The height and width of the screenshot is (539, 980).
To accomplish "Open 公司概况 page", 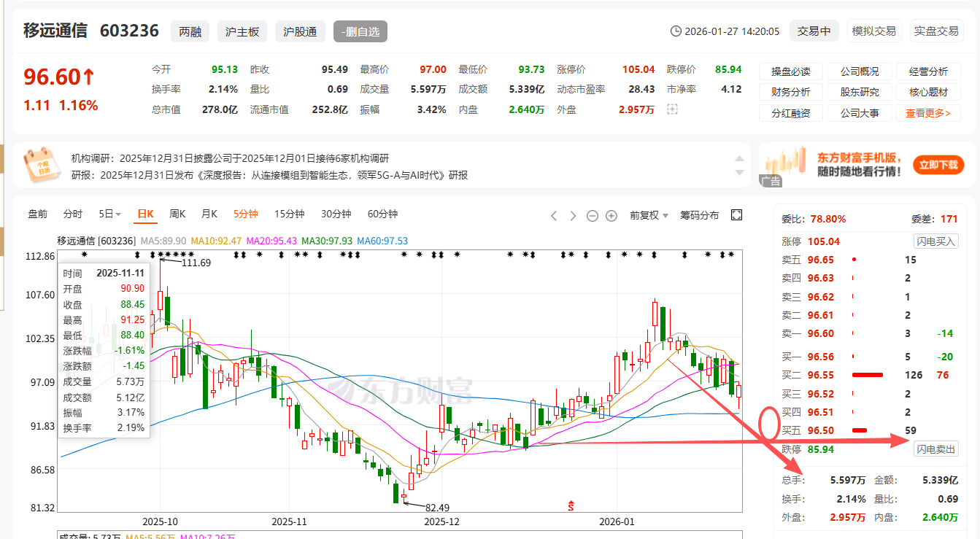I will pos(860,71).
